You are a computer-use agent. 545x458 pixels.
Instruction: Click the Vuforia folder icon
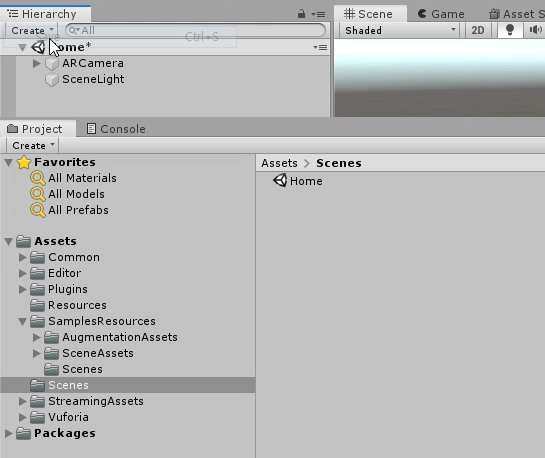(37, 417)
